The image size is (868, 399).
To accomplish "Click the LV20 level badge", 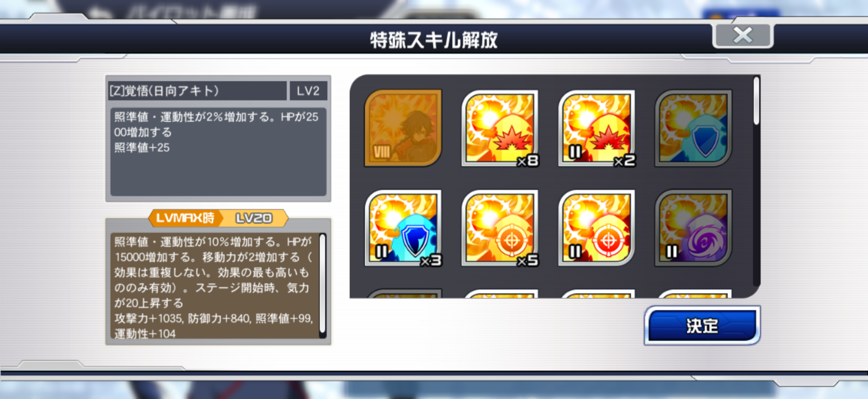I will (x=254, y=218).
